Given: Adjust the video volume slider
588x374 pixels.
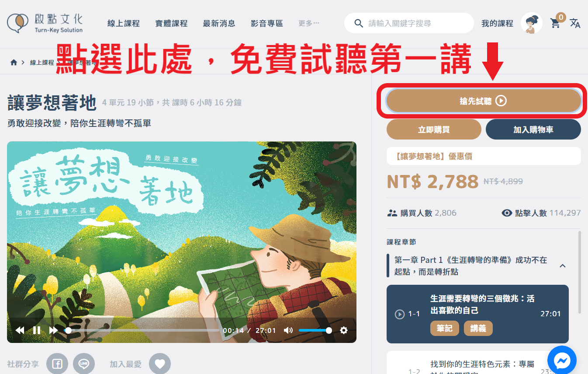Looking at the screenshot, I should pyautogui.click(x=314, y=330).
